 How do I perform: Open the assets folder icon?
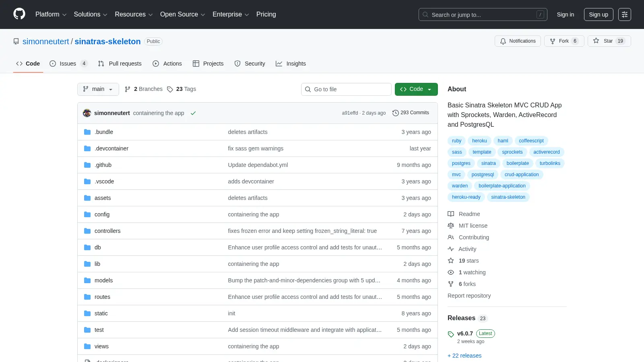click(x=87, y=198)
